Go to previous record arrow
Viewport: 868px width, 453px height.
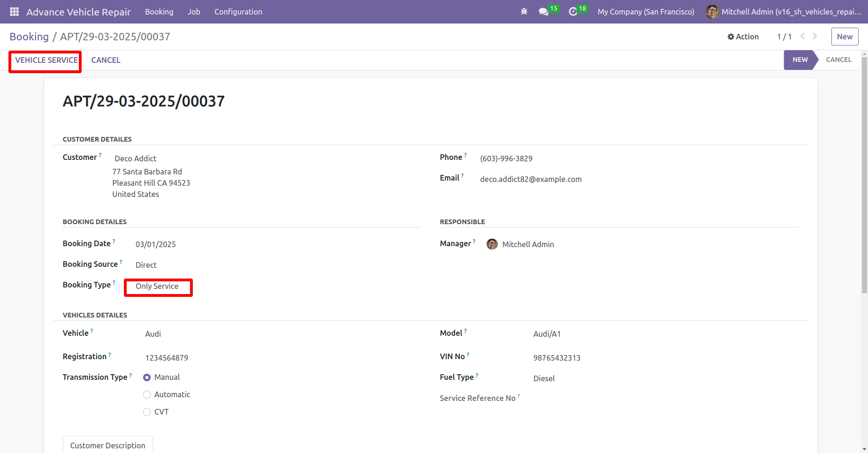tap(802, 36)
